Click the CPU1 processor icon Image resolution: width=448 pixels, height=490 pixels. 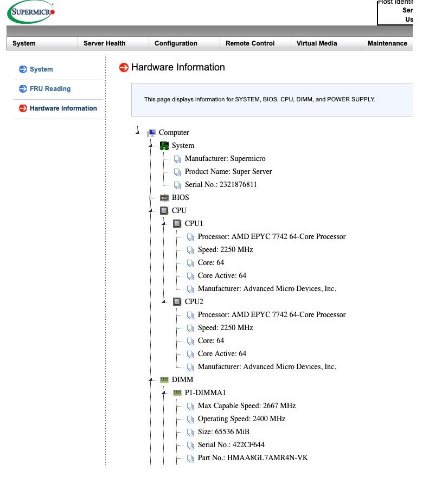coord(177,224)
